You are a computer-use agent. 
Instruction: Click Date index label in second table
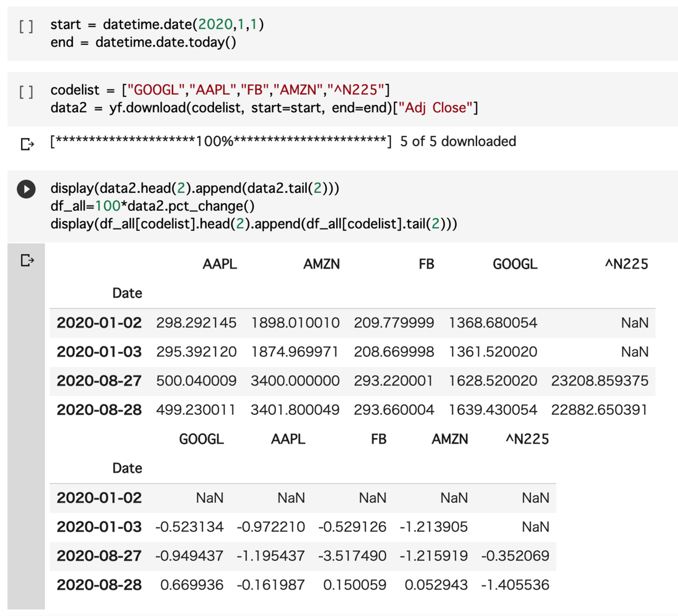127,468
